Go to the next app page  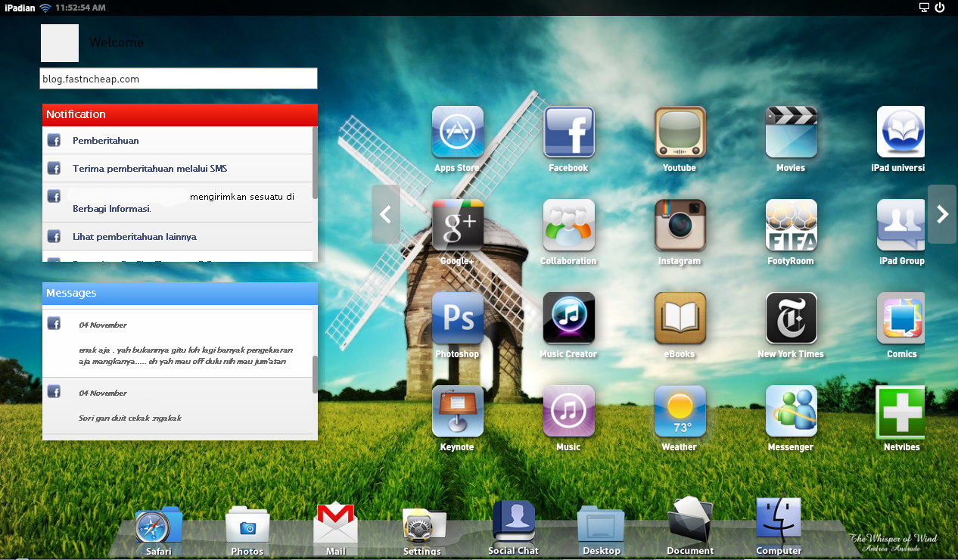[942, 214]
